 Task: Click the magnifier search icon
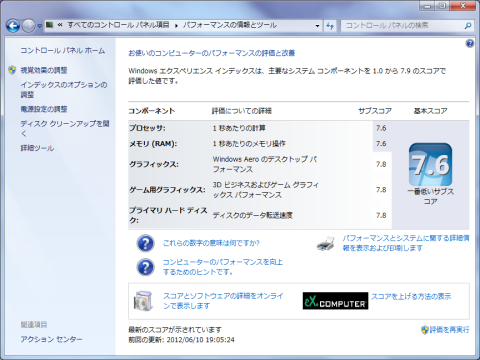pyautogui.click(x=468, y=25)
